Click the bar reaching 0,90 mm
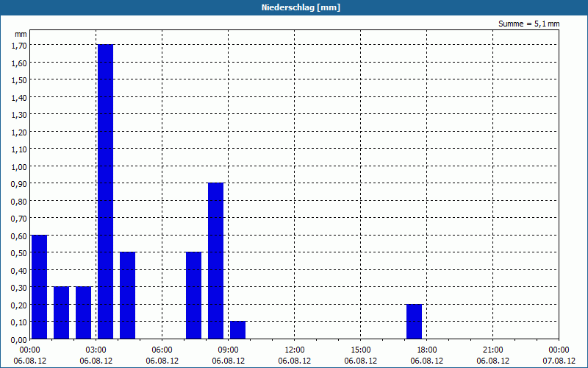The image size is (588, 368). (x=215, y=261)
